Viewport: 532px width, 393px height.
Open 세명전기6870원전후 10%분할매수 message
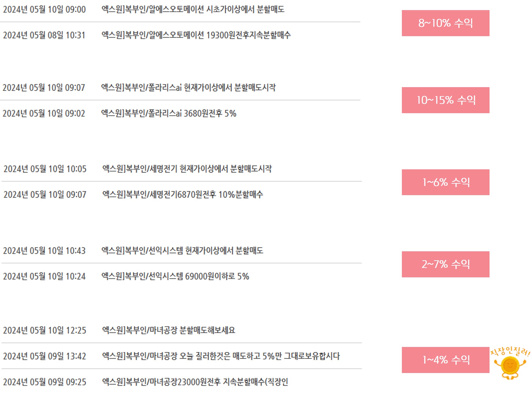183,195
